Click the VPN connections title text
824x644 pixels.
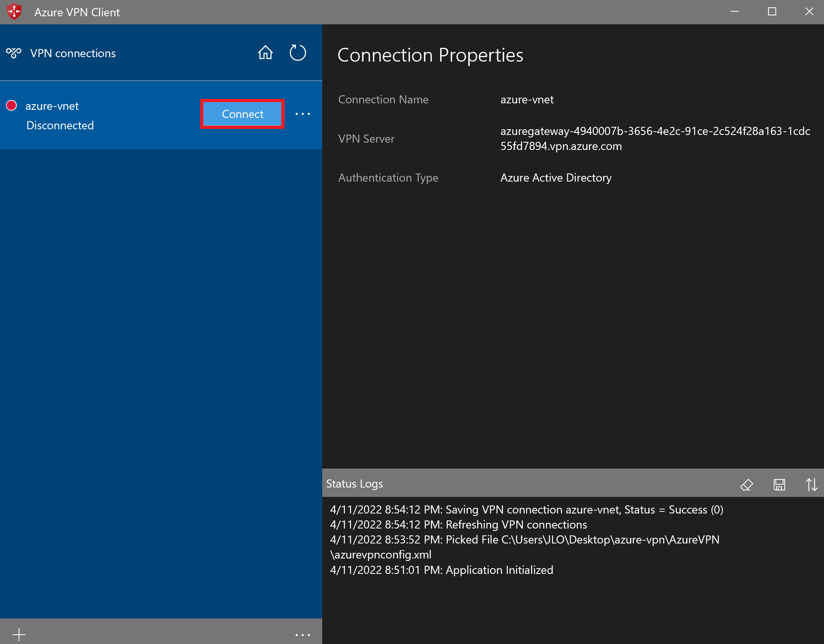73,53
